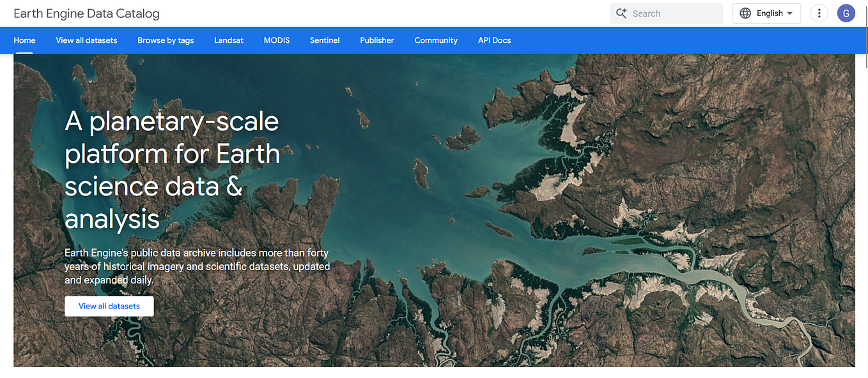Viewport: 868px width, 378px height.
Task: Select the MODIS tab
Action: click(x=277, y=40)
